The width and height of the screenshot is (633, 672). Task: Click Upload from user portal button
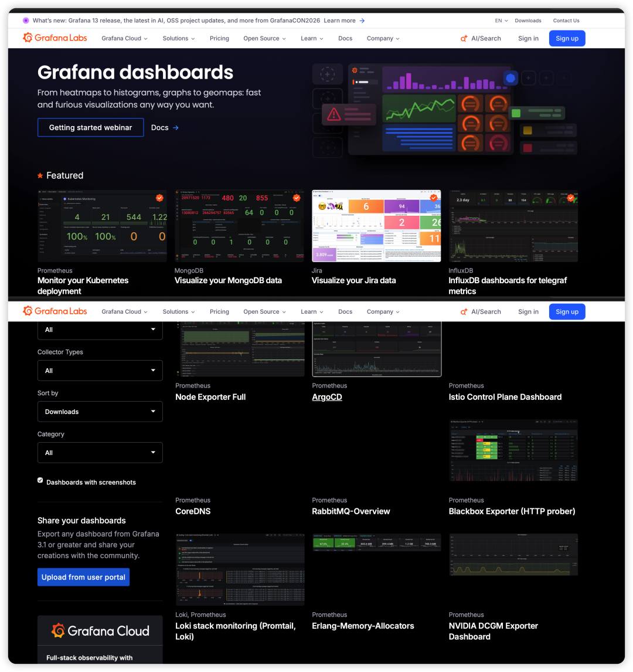(x=83, y=577)
